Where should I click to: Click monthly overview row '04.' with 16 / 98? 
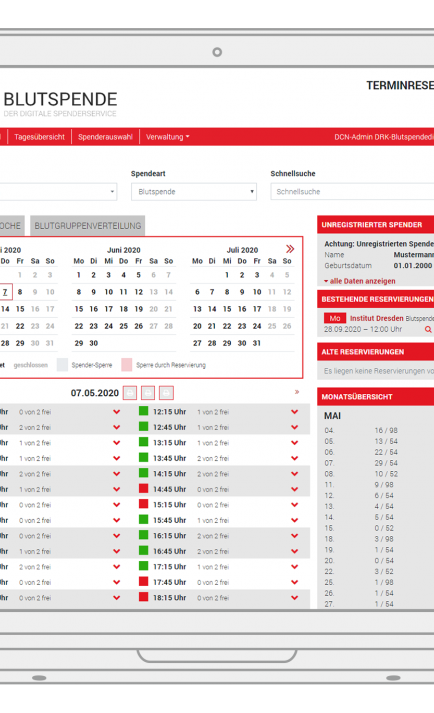pos(361,430)
